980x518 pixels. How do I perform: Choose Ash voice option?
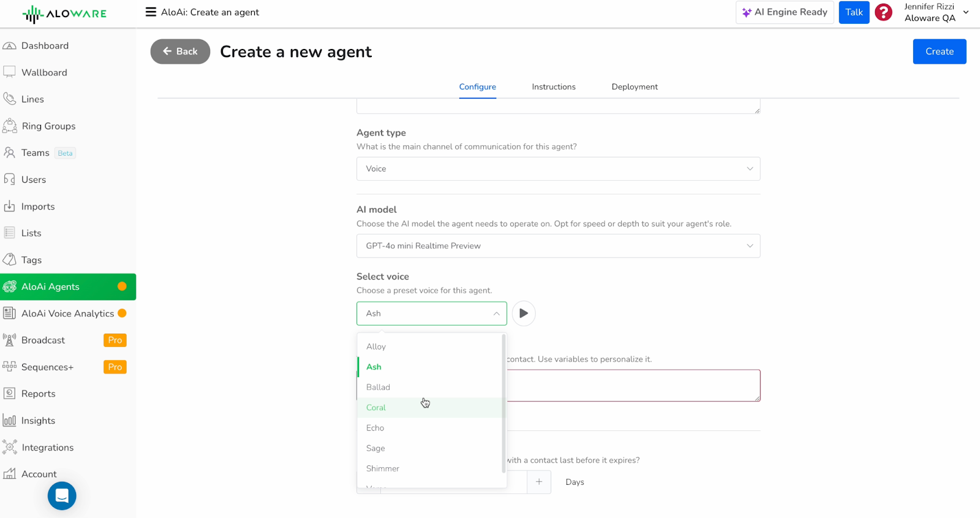tap(430, 367)
